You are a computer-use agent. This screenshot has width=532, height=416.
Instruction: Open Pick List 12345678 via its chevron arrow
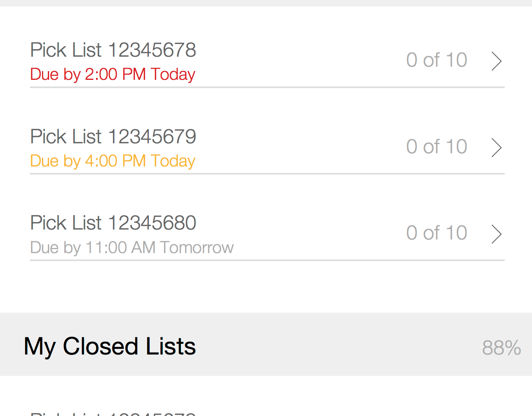tap(496, 61)
